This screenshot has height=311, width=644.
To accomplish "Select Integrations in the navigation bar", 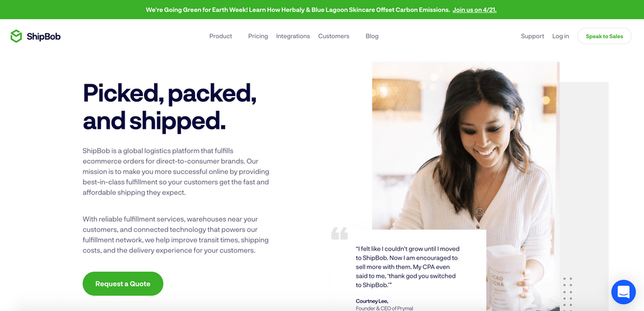I will [x=293, y=36].
